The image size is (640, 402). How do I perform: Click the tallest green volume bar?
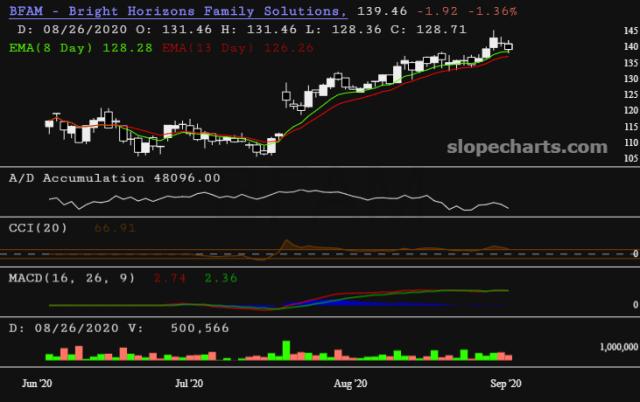tap(286, 350)
